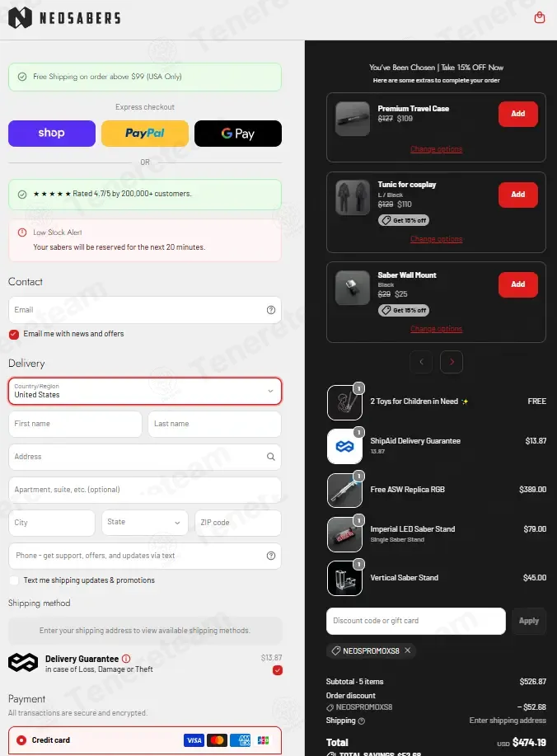This screenshot has width=557, height=756.
Task: Add Tunic for cosplay to order
Action: coord(518,195)
